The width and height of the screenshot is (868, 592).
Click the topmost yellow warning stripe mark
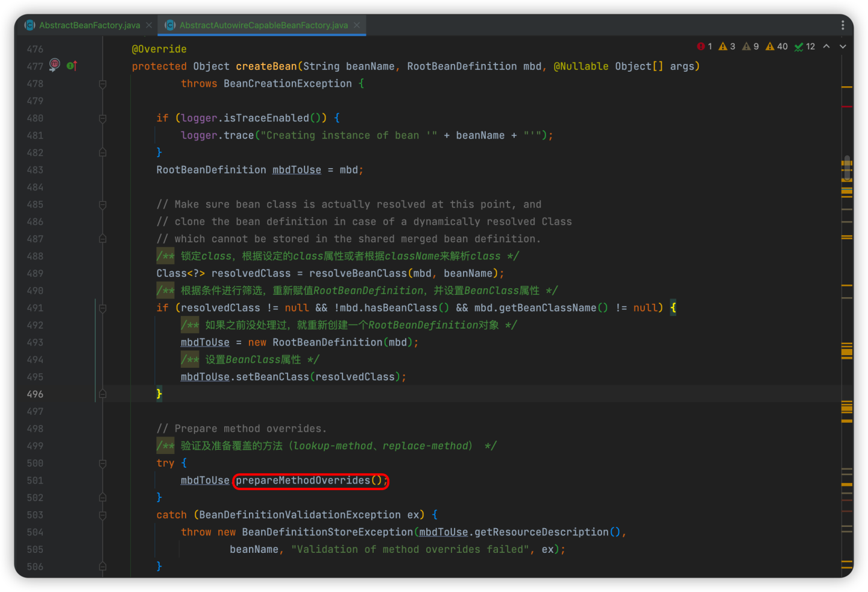[x=847, y=87]
